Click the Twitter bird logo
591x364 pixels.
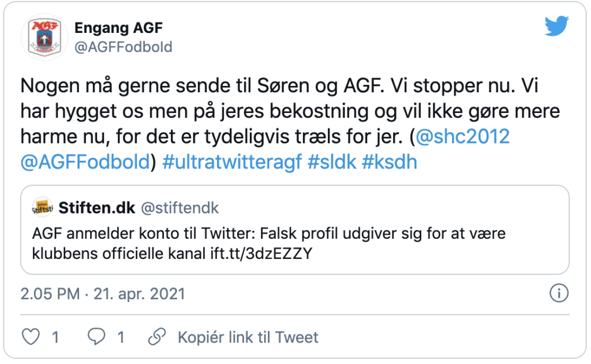coord(557,25)
